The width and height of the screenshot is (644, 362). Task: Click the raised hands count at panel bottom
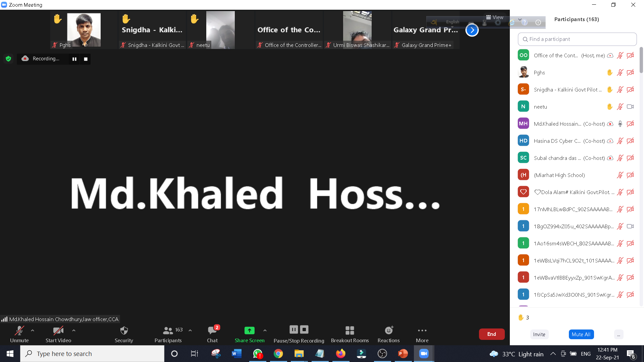pyautogui.click(x=524, y=317)
